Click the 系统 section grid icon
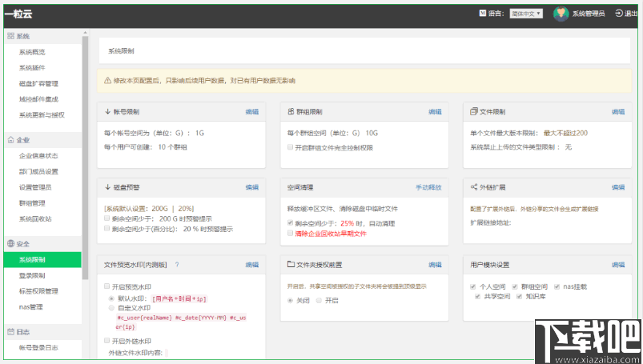Viewport: 643px width, 364px height. click(10, 36)
